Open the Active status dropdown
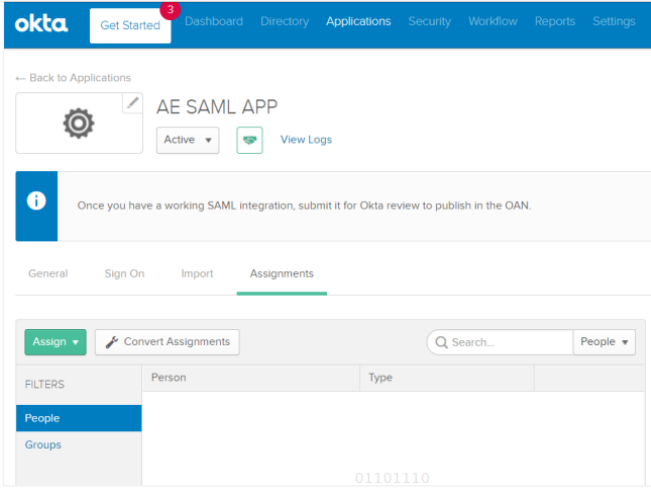This screenshot has width=651, height=491. click(188, 140)
